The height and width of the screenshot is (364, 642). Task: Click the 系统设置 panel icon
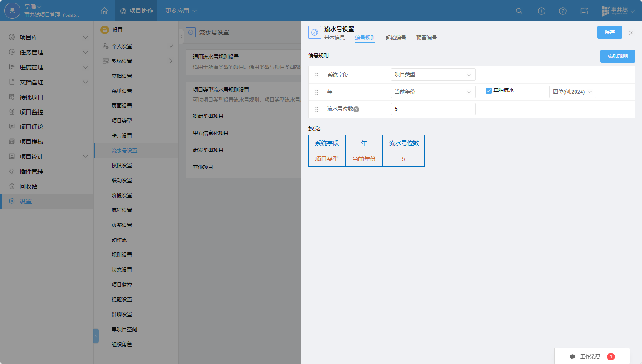[x=106, y=61]
